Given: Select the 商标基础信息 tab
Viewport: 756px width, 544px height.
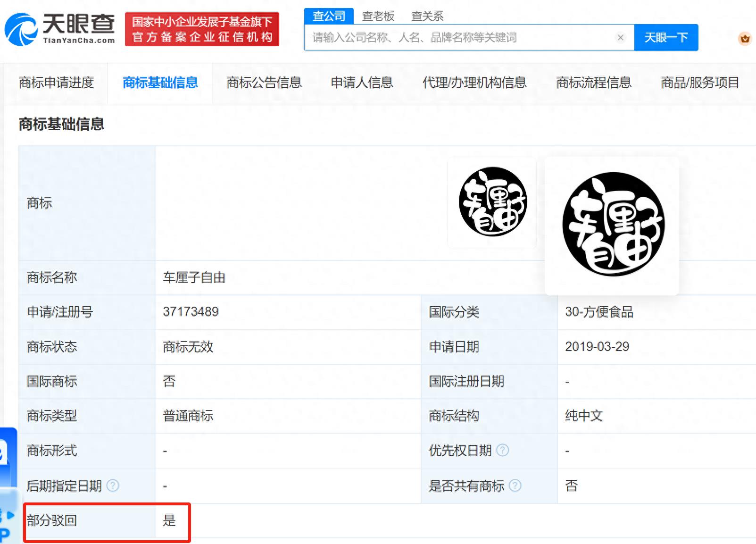Looking at the screenshot, I should coord(160,83).
